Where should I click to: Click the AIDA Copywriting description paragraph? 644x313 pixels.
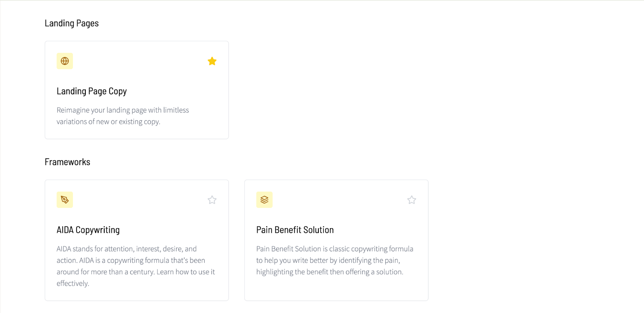[136, 266]
